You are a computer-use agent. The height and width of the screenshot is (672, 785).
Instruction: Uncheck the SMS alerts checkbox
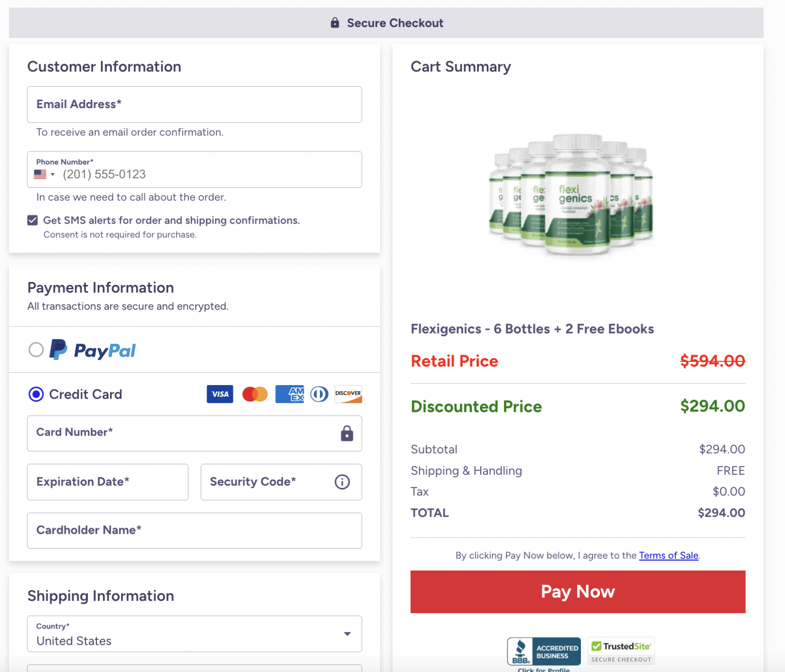32,220
